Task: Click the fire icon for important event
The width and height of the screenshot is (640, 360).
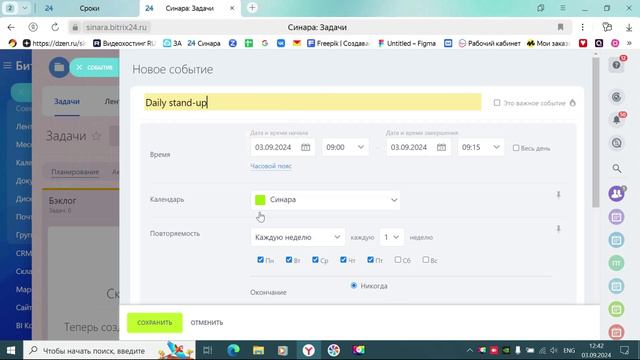Action: click(x=573, y=103)
